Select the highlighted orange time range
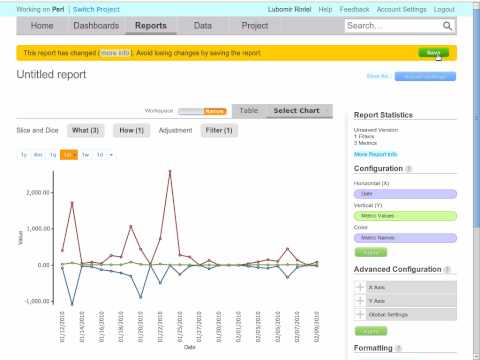 69,155
